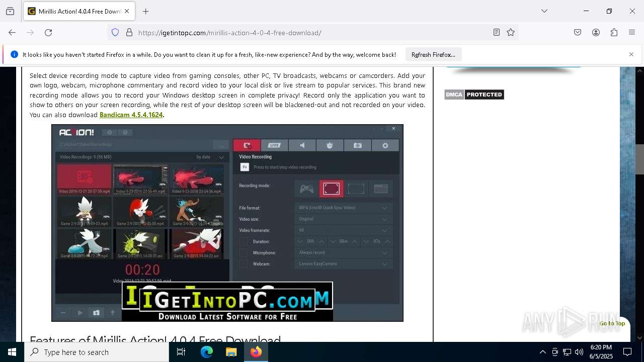Open the Firefox account icon
The height and width of the screenshot is (362, 644).
click(x=596, y=33)
